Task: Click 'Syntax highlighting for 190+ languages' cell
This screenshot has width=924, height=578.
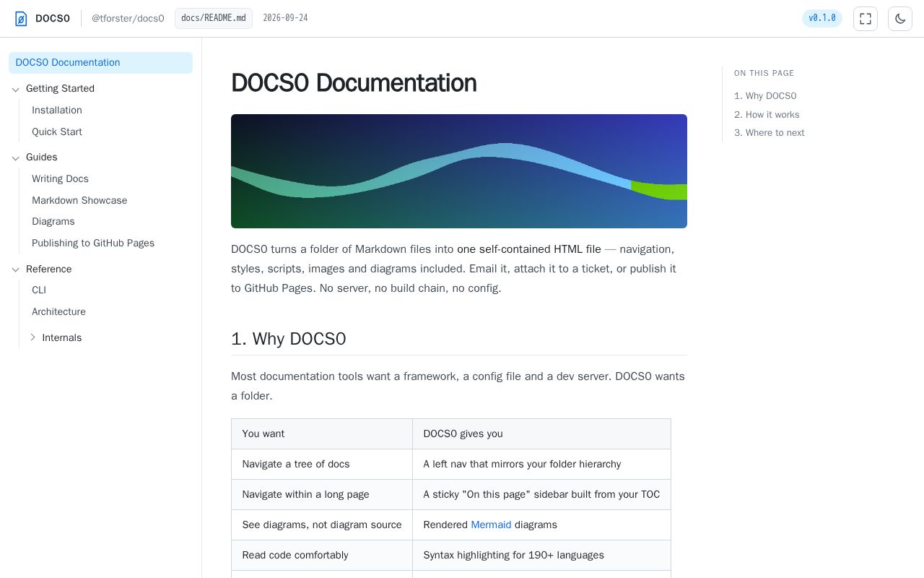Action: pos(541,555)
